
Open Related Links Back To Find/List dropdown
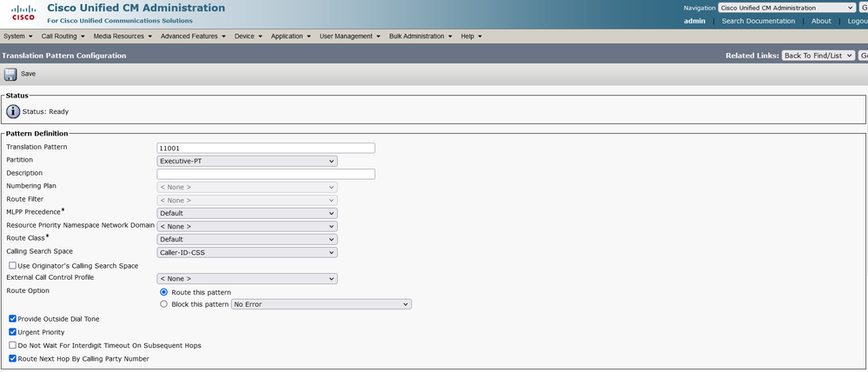[x=818, y=56]
